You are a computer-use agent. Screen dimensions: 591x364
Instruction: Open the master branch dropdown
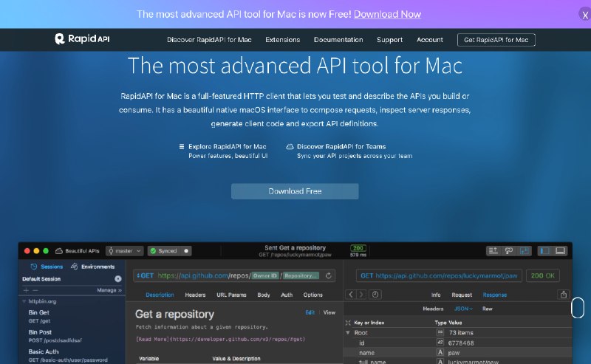[124, 251]
